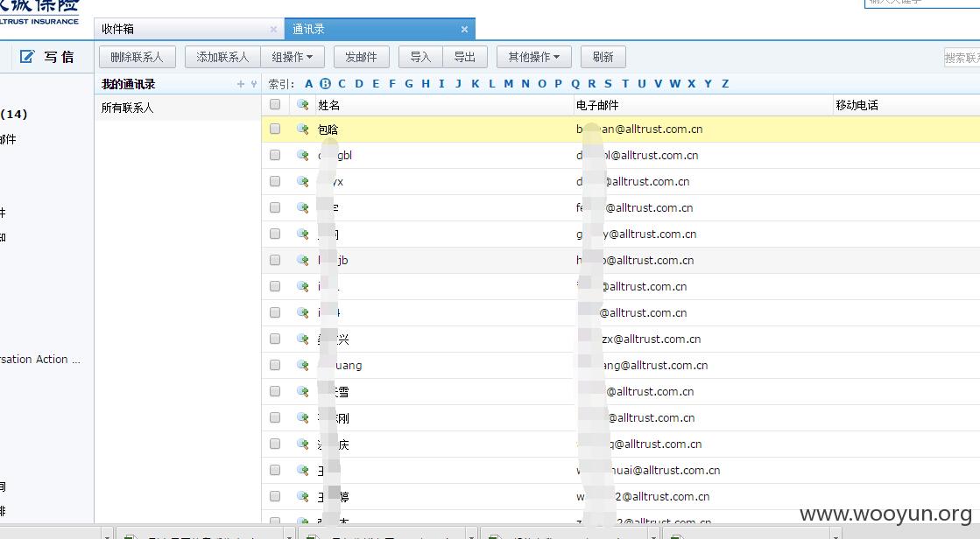Click contact icon in header row next to 姓名
Viewport: 980px width, 539px height.
click(303, 105)
